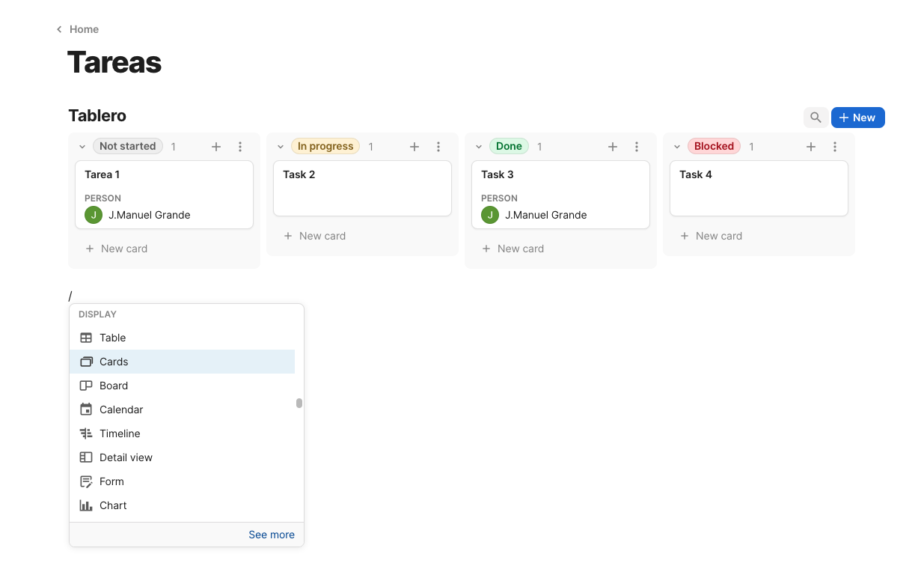Go back to Home breadcrumb
924x569 pixels.
(83, 29)
